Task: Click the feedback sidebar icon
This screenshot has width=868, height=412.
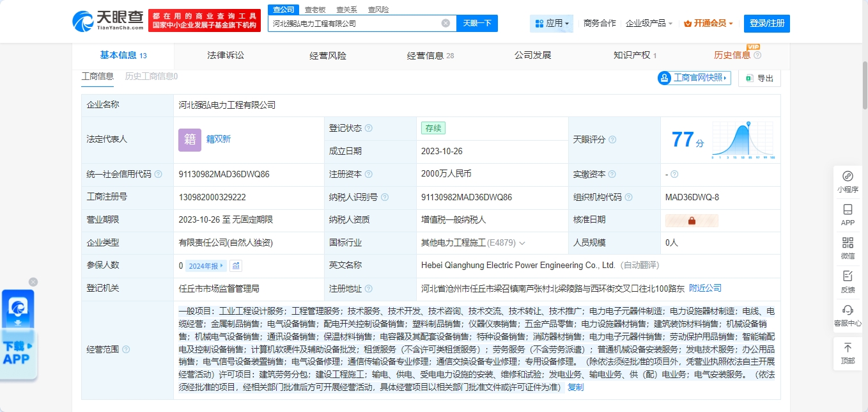Action: [848, 276]
